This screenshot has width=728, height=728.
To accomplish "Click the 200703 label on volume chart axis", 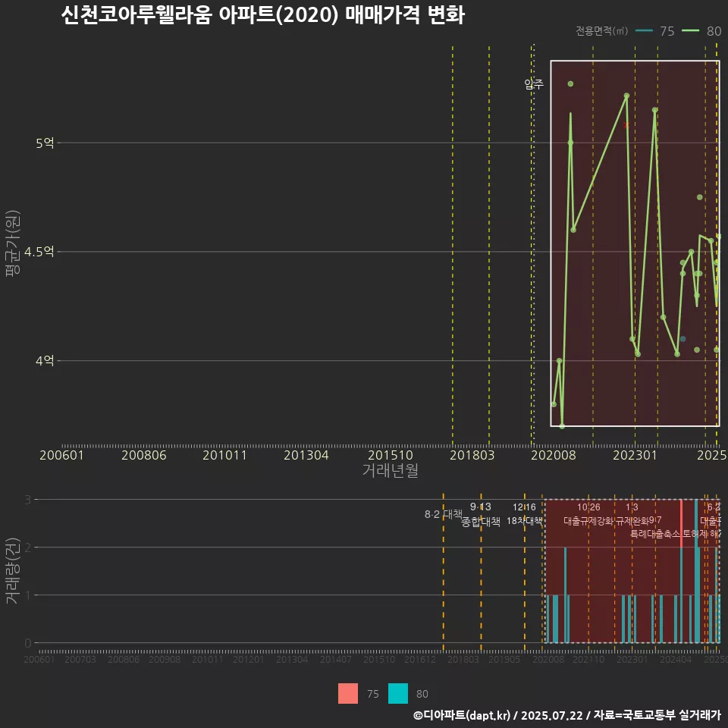I will [80, 659].
